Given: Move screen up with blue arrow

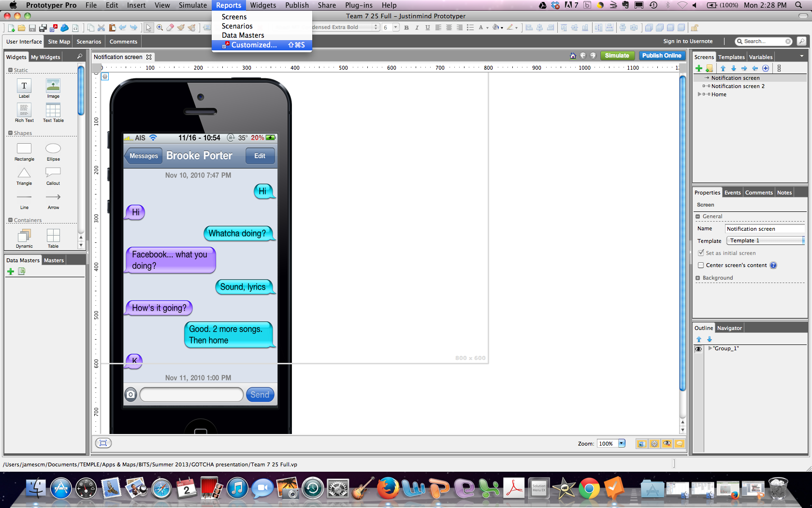Looking at the screenshot, I should [x=723, y=68].
